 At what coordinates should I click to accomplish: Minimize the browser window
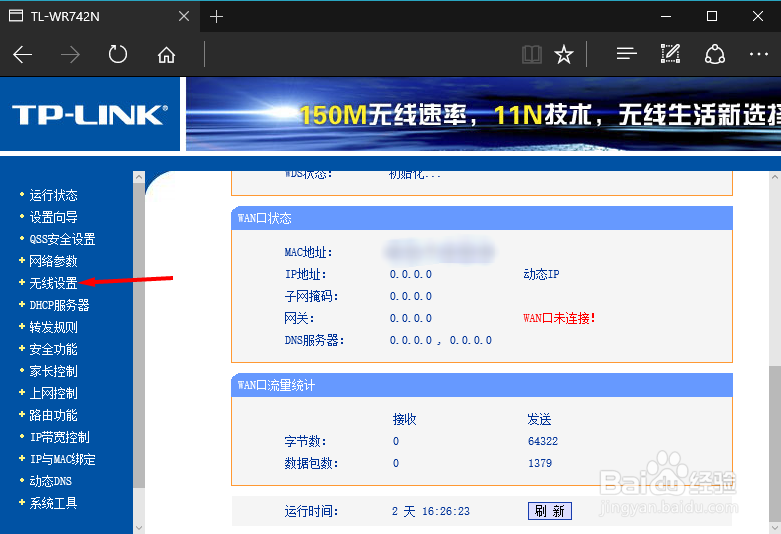pos(666,16)
